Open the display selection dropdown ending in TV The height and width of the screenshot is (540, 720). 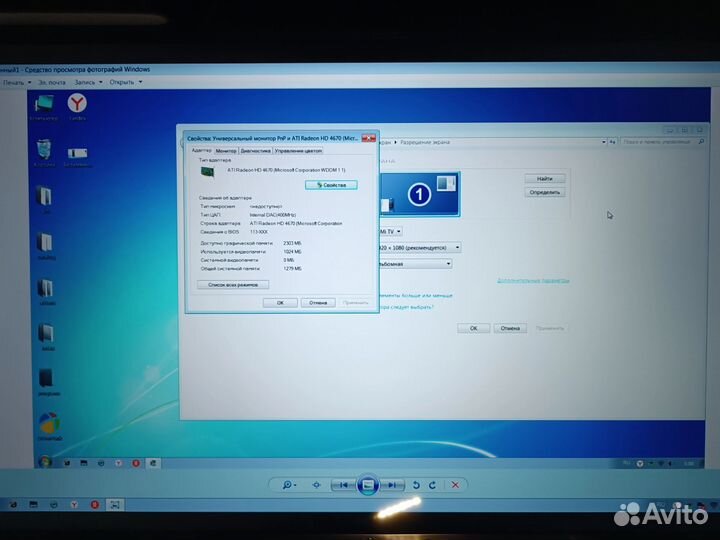click(x=391, y=231)
